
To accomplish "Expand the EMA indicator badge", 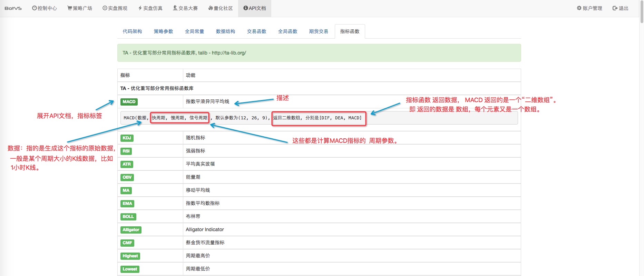I will (127, 204).
